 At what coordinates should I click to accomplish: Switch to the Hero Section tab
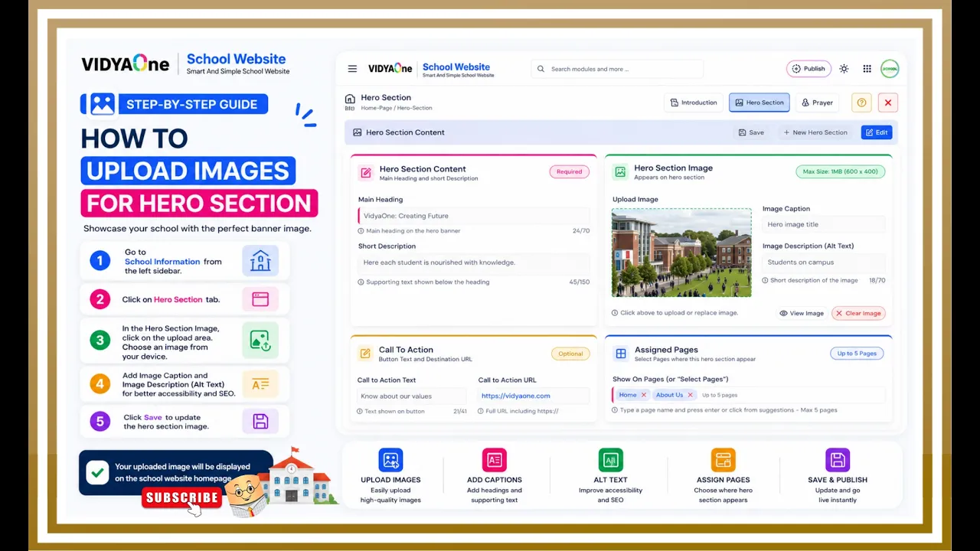click(759, 103)
